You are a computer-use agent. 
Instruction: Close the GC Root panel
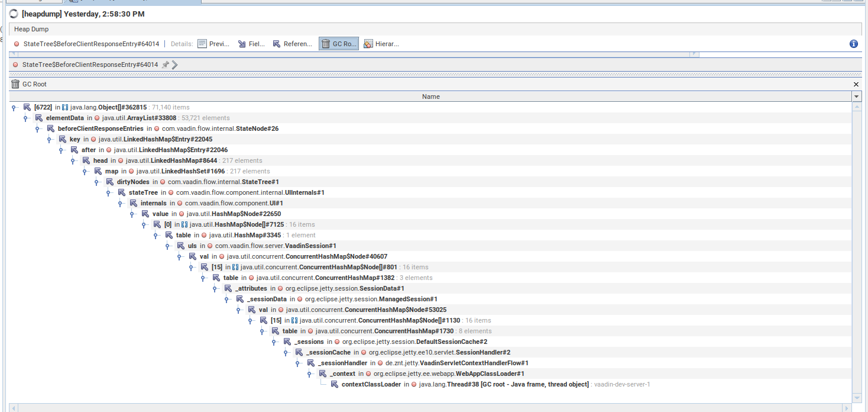pos(856,85)
